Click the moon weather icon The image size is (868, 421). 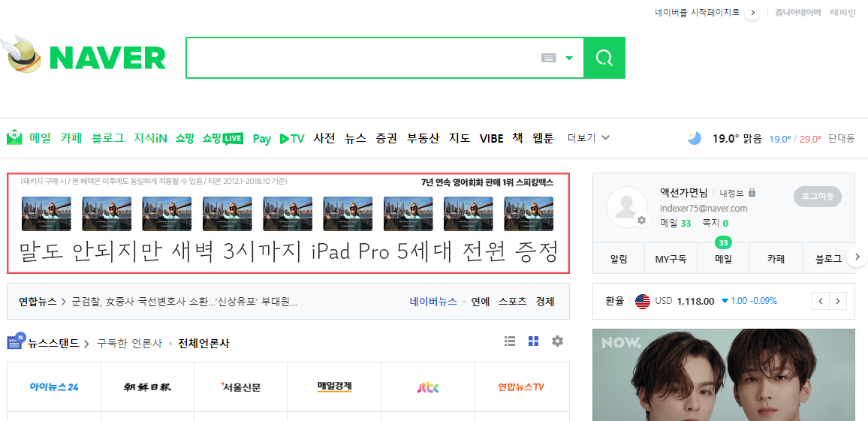click(695, 138)
